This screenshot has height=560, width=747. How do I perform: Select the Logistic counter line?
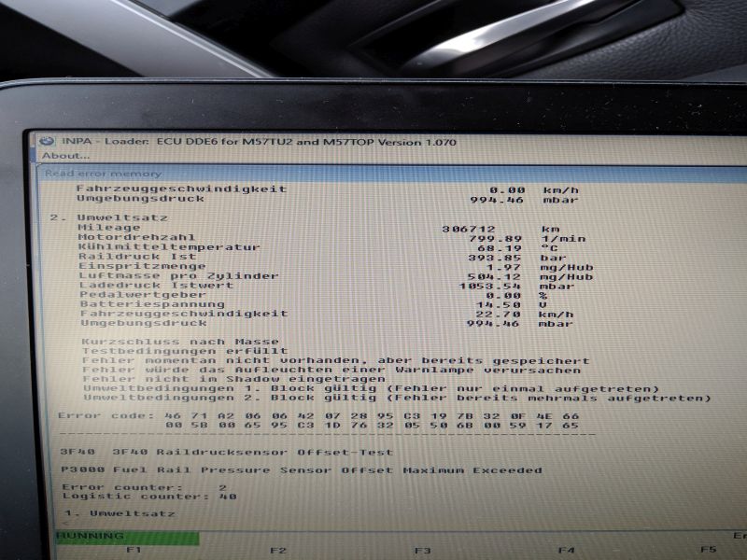click(149, 497)
